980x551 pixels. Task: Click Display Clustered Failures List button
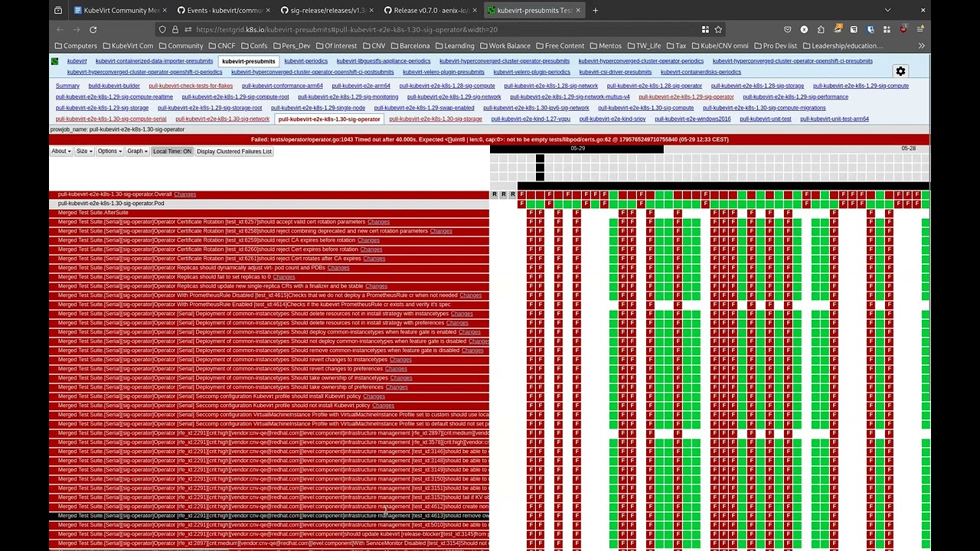[234, 152]
